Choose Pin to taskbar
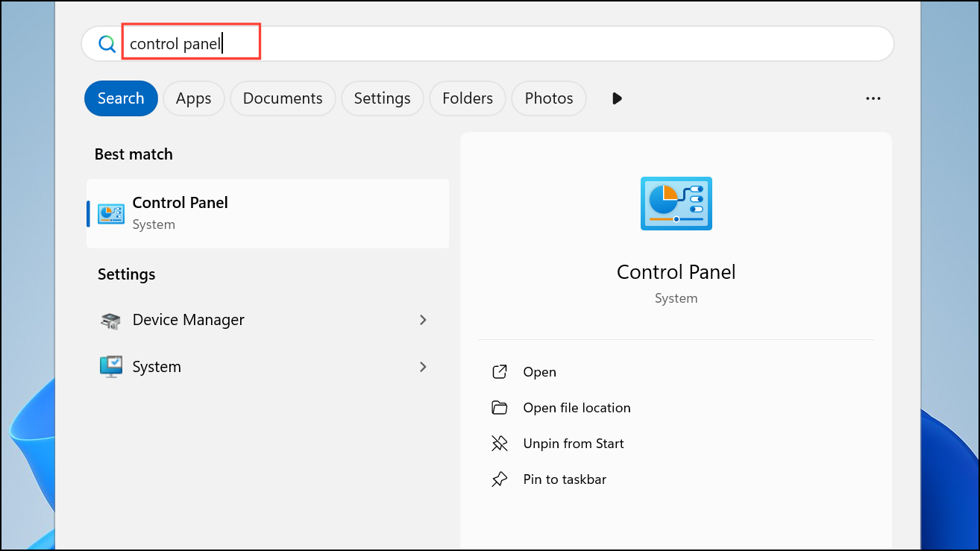Image resolution: width=980 pixels, height=551 pixels. 565,479
